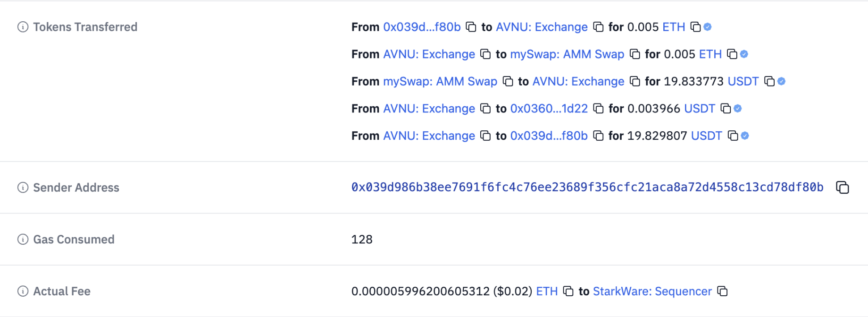Click the Sender Address info icon
868x317 pixels.
pos(23,188)
